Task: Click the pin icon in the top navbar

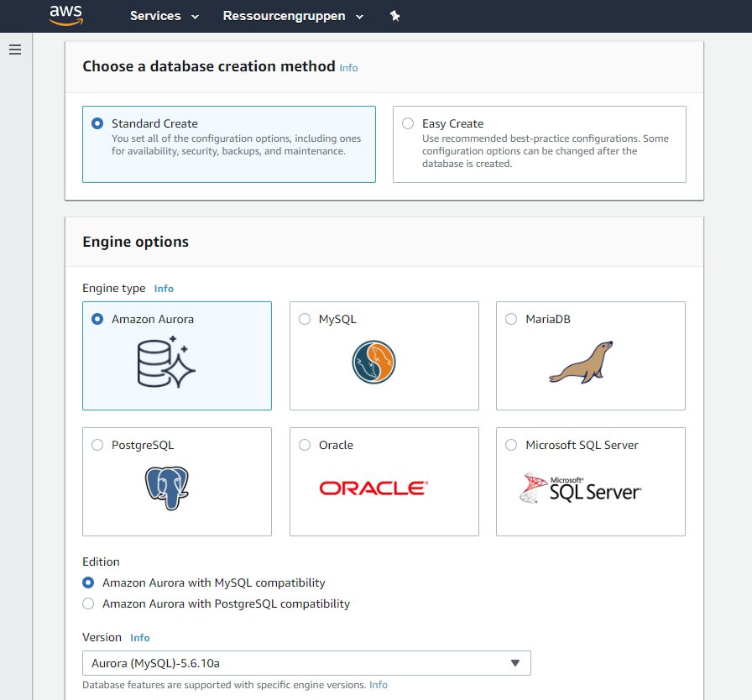Action: pos(394,15)
